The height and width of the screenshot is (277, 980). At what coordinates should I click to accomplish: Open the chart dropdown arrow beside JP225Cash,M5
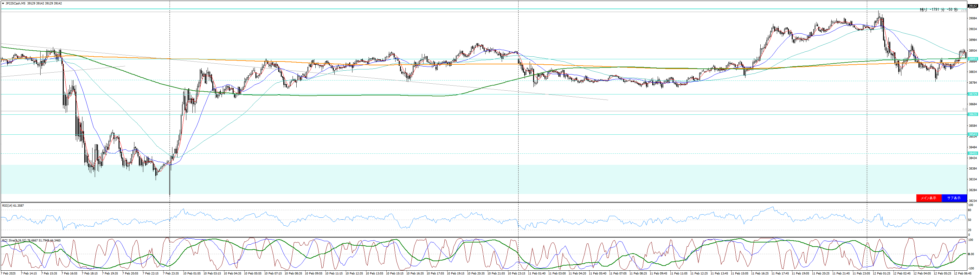pyautogui.click(x=3, y=3)
